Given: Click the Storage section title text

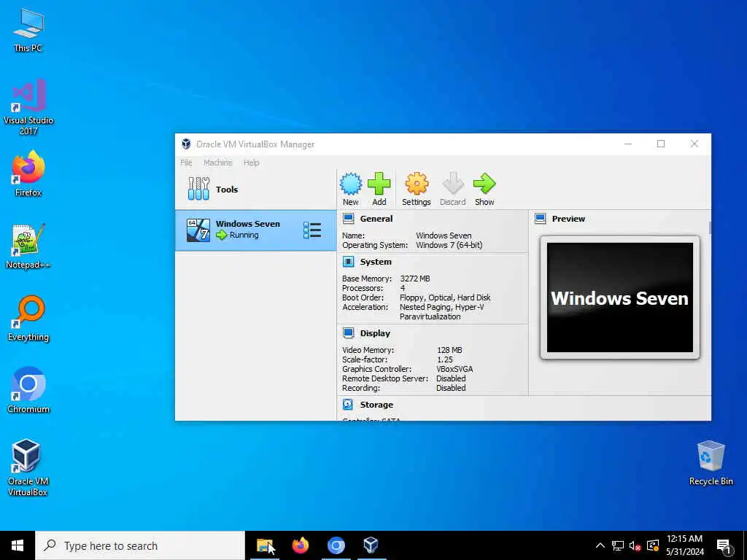Looking at the screenshot, I should tap(376, 404).
